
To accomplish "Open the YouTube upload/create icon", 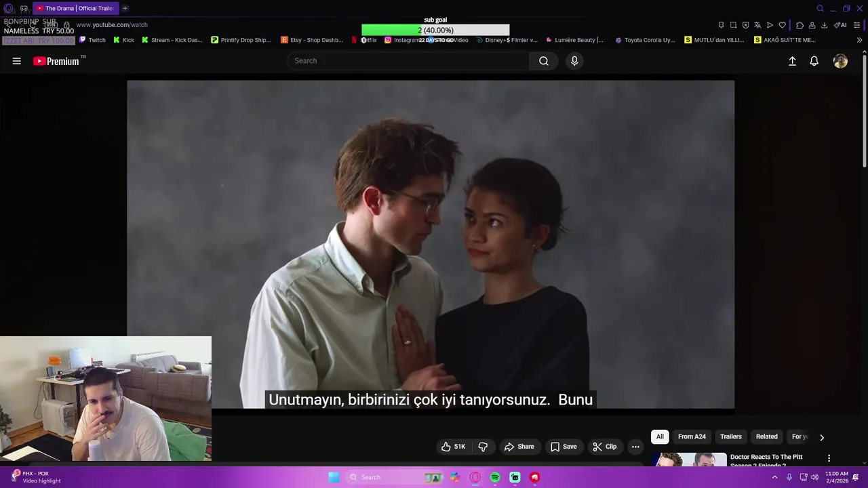I will [792, 61].
